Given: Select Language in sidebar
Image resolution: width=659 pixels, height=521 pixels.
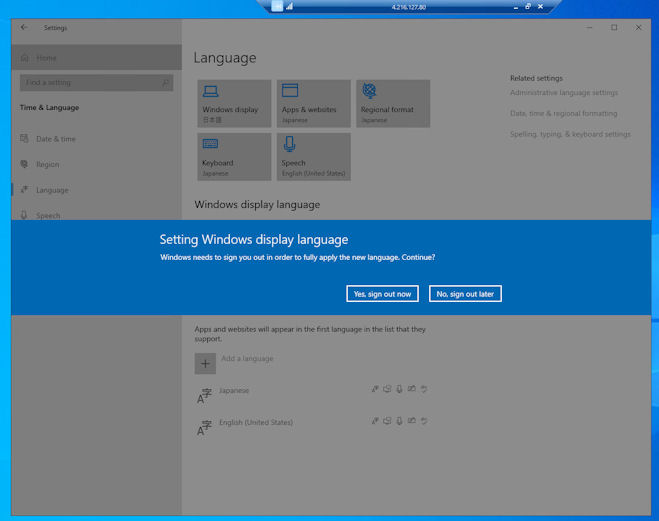Looking at the screenshot, I should (x=97, y=190).
